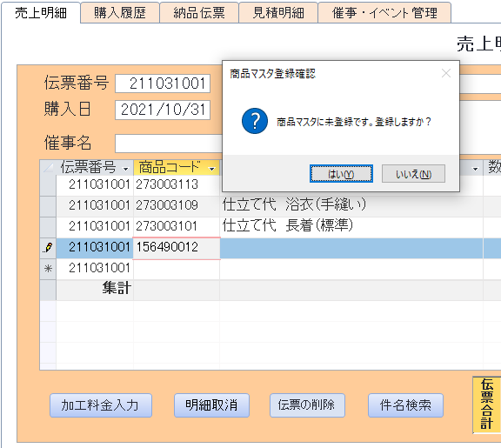Decline with the いいえ(N) button
This screenshot has width=501, height=448.
[x=413, y=174]
